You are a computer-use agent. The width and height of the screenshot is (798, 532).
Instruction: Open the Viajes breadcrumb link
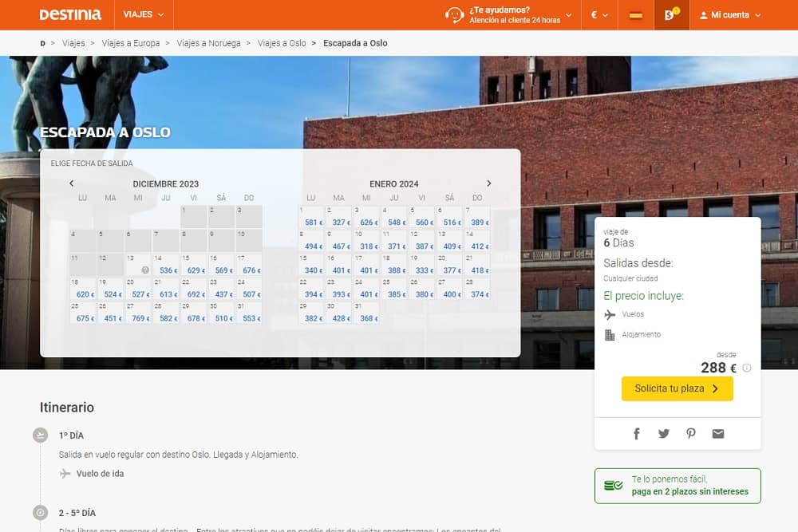pos(73,43)
